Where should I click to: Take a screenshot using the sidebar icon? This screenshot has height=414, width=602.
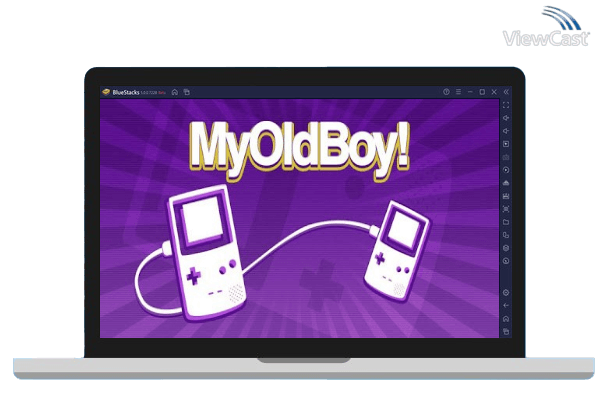pyautogui.click(x=506, y=209)
